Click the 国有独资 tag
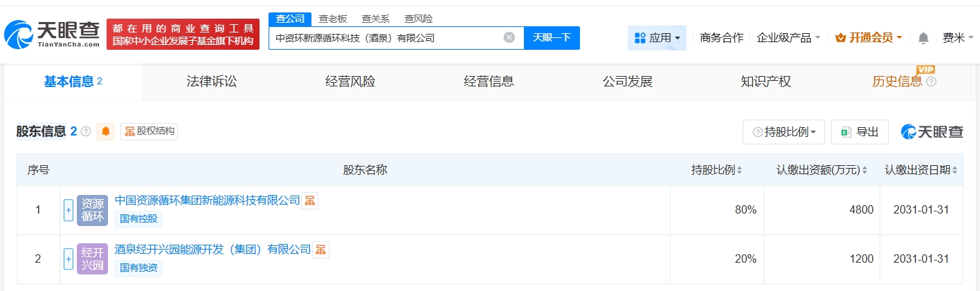Image resolution: width=980 pixels, height=291 pixels. click(138, 267)
